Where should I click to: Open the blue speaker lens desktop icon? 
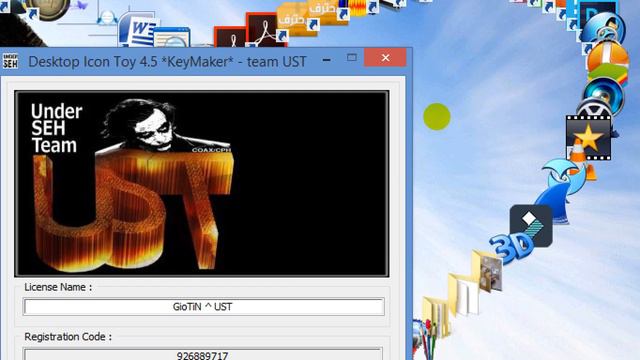coord(604,95)
